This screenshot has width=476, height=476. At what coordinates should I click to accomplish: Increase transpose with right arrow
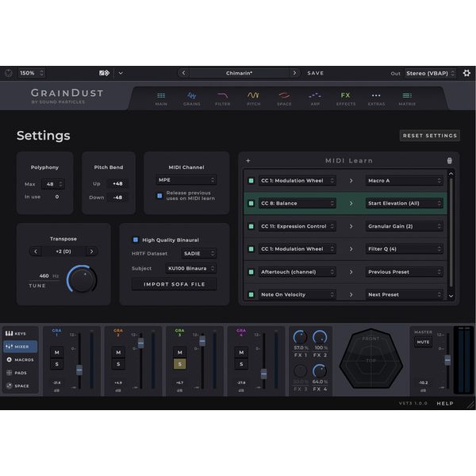point(91,251)
